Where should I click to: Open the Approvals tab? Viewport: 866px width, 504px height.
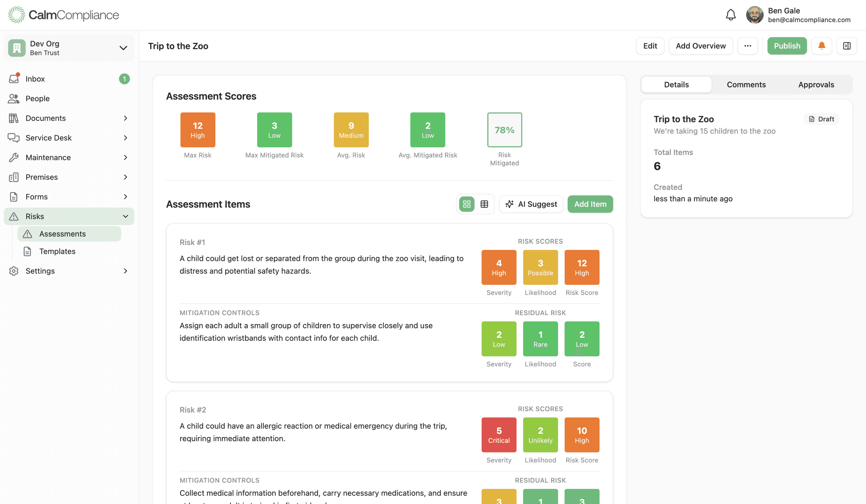(816, 84)
